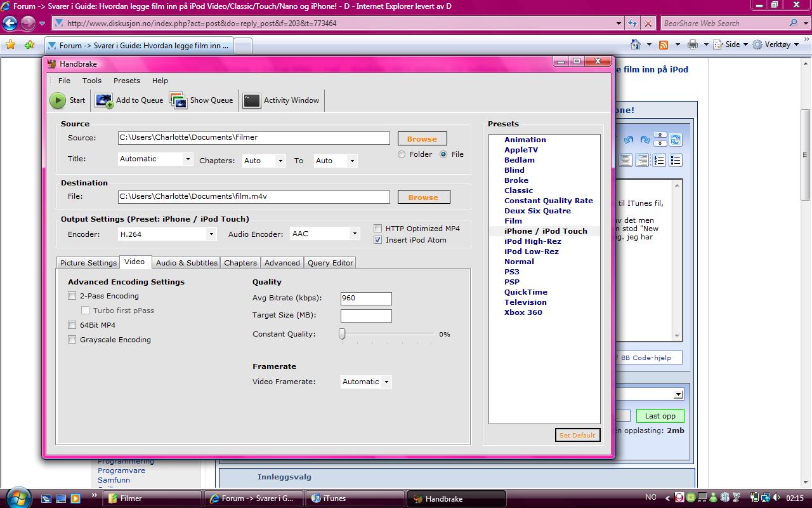Select the AppleTV preset
This screenshot has height=508, width=812.
click(521, 150)
